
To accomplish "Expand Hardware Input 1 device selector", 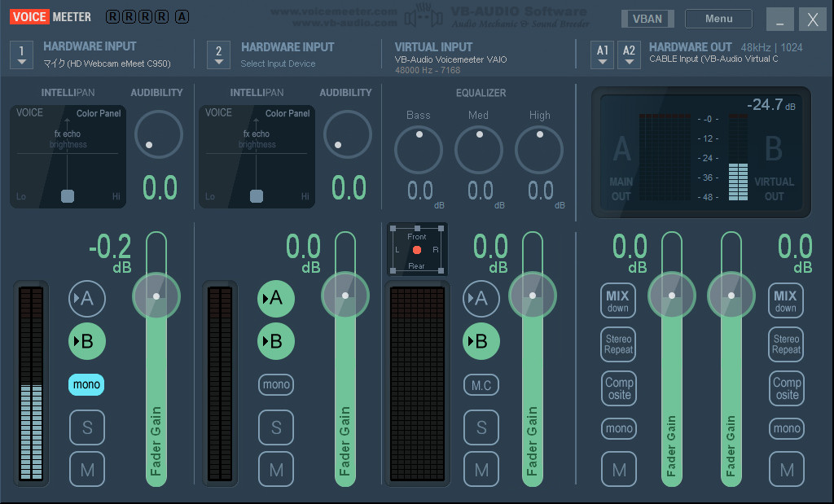I will pyautogui.click(x=21, y=55).
